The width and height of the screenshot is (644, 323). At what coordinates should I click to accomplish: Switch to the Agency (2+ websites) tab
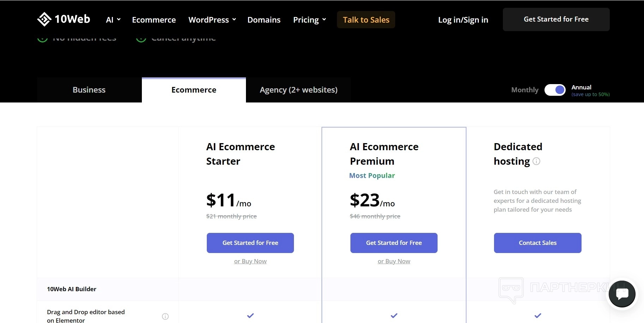pos(299,90)
